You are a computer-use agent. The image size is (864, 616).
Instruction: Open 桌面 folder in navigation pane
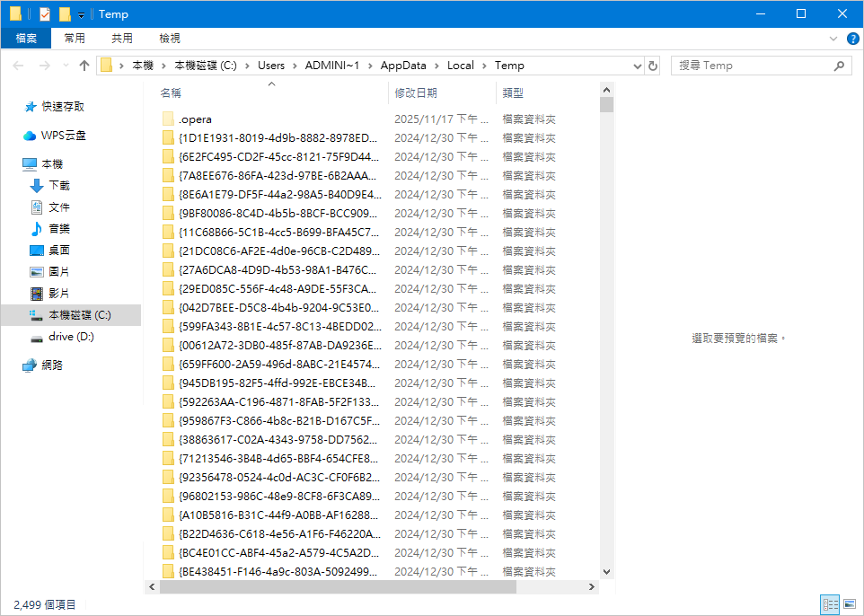click(x=49, y=251)
